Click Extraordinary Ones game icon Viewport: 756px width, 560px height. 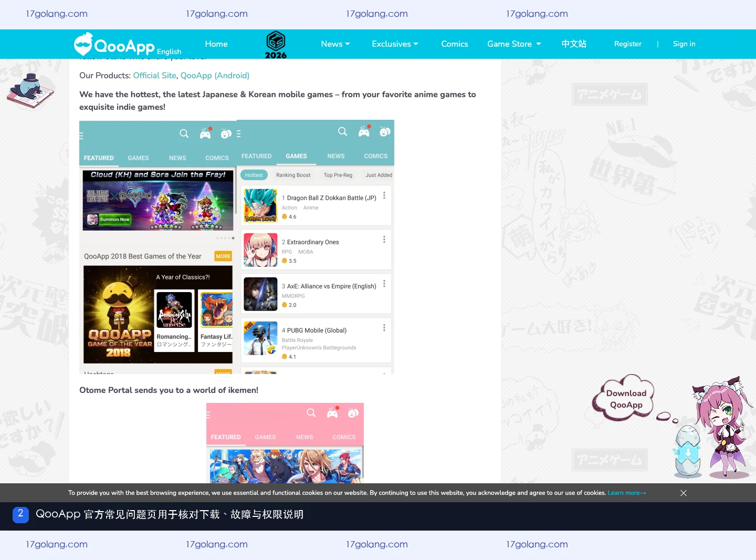(x=260, y=250)
